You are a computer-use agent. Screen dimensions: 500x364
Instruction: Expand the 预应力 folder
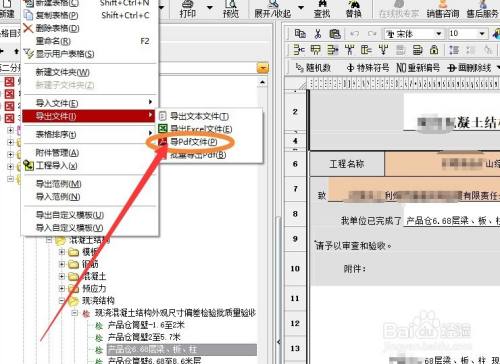[x=62, y=288]
